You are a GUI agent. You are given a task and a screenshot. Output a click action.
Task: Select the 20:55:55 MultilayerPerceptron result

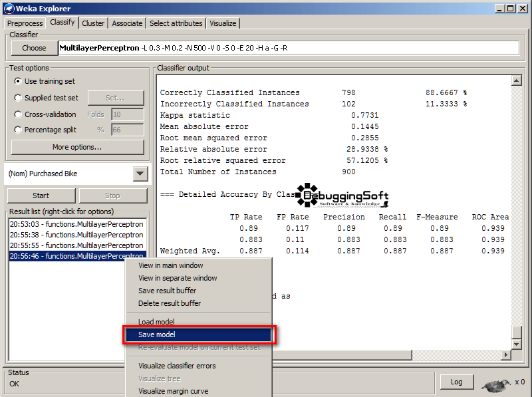tap(77, 245)
